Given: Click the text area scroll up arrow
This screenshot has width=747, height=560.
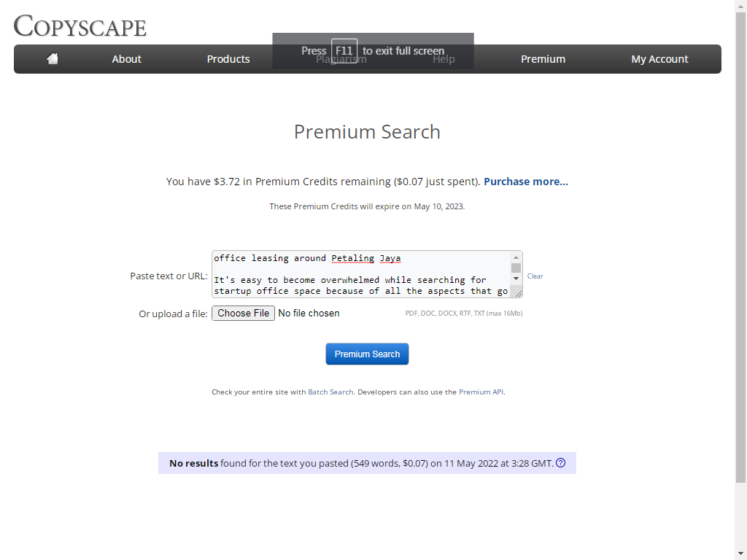Looking at the screenshot, I should [x=516, y=257].
